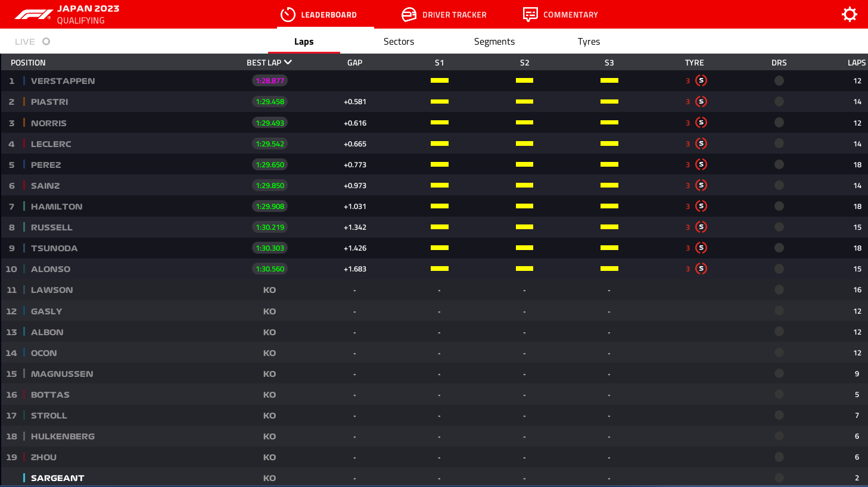Click Japan 2023 Qualifying title
Image resolution: width=868 pixels, height=487 pixels.
click(x=88, y=14)
